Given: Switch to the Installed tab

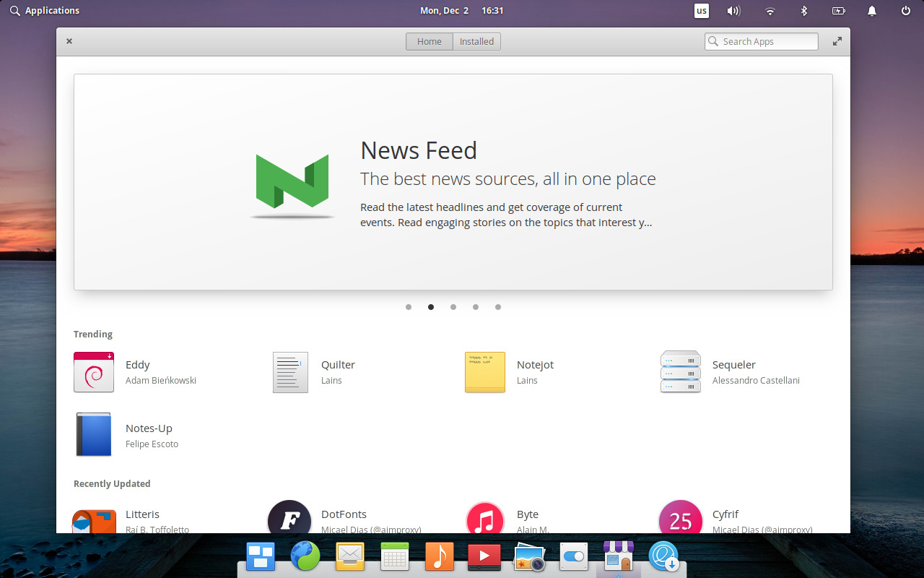Looking at the screenshot, I should [476, 41].
